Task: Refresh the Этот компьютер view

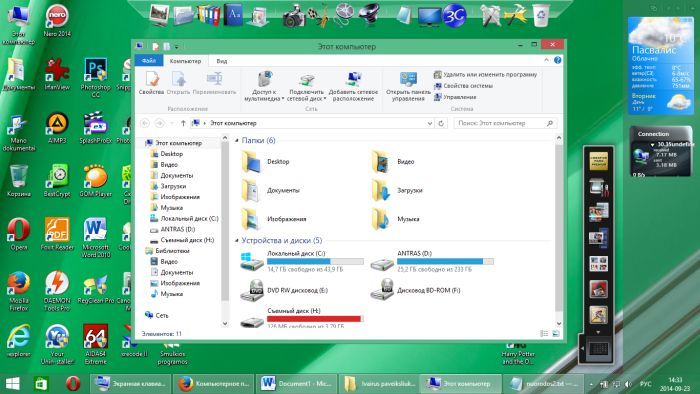Action: click(x=441, y=123)
